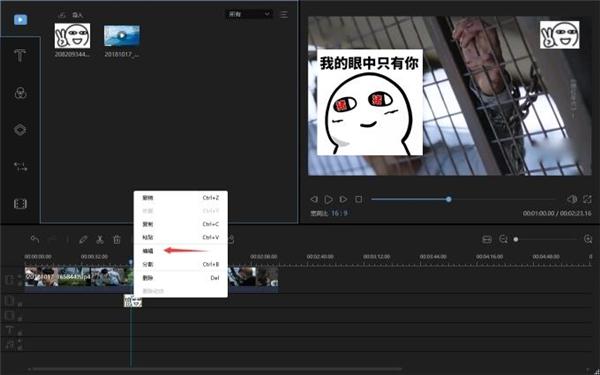Choose 删除 (Del) in context menu
The height and width of the screenshot is (375, 600).
[181, 278]
